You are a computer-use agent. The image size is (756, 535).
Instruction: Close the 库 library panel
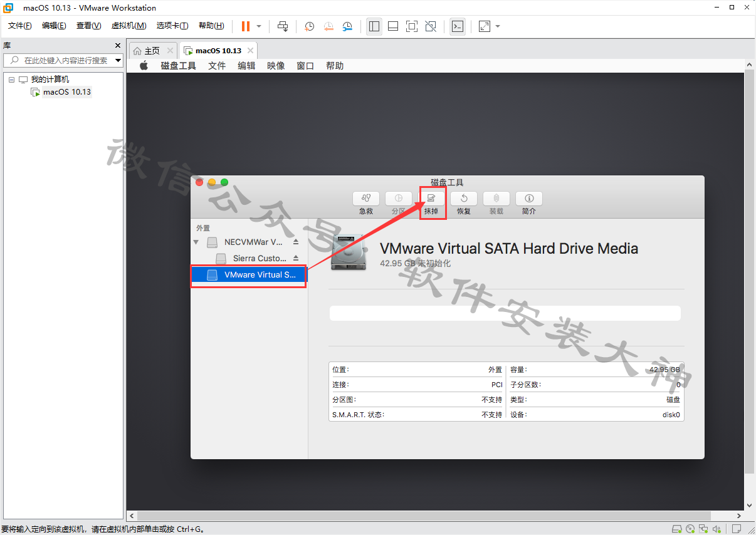(118, 46)
